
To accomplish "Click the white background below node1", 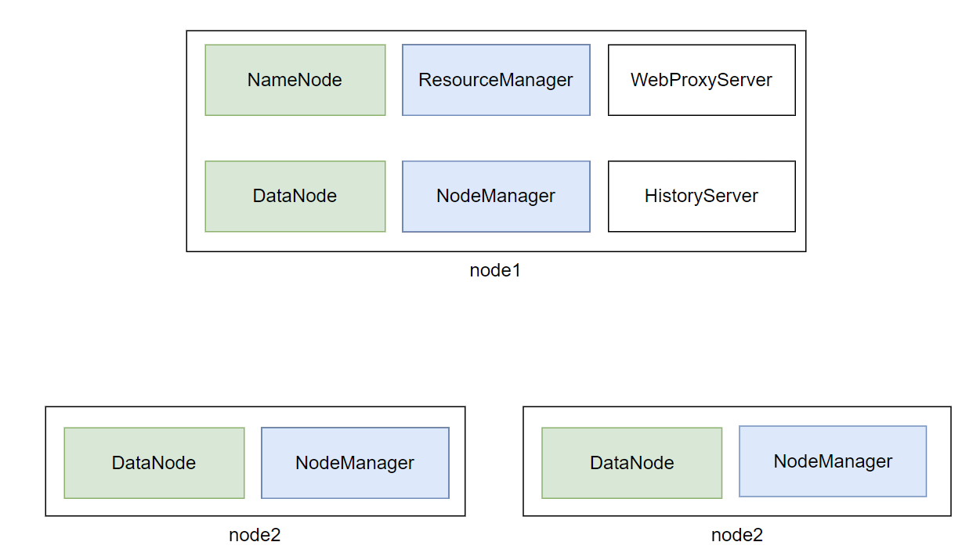I will [x=496, y=337].
